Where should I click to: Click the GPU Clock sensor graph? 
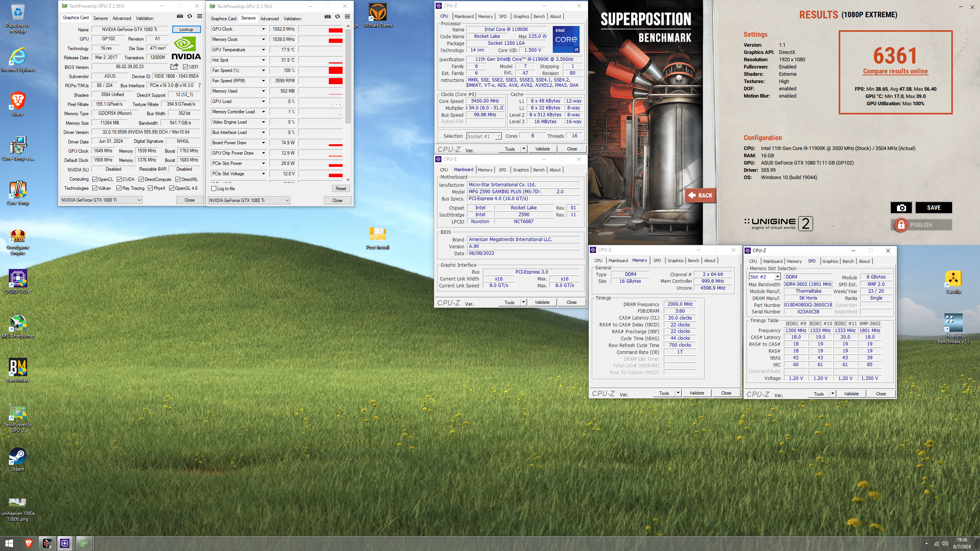coord(320,29)
